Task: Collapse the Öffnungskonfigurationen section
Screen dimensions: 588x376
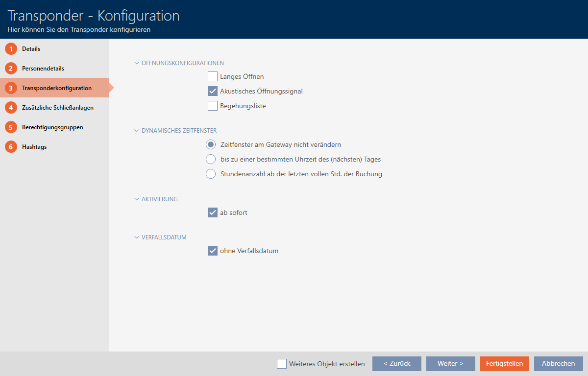Action: coord(137,63)
